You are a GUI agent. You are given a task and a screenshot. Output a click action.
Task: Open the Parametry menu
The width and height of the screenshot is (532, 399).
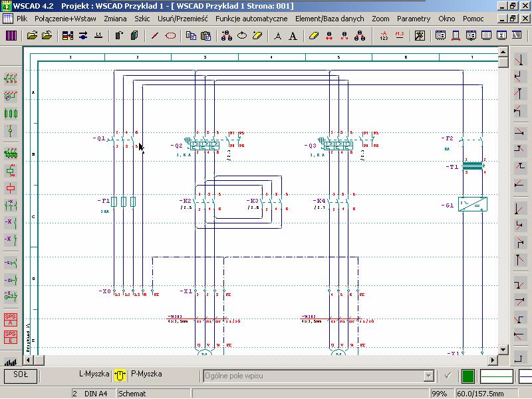414,19
